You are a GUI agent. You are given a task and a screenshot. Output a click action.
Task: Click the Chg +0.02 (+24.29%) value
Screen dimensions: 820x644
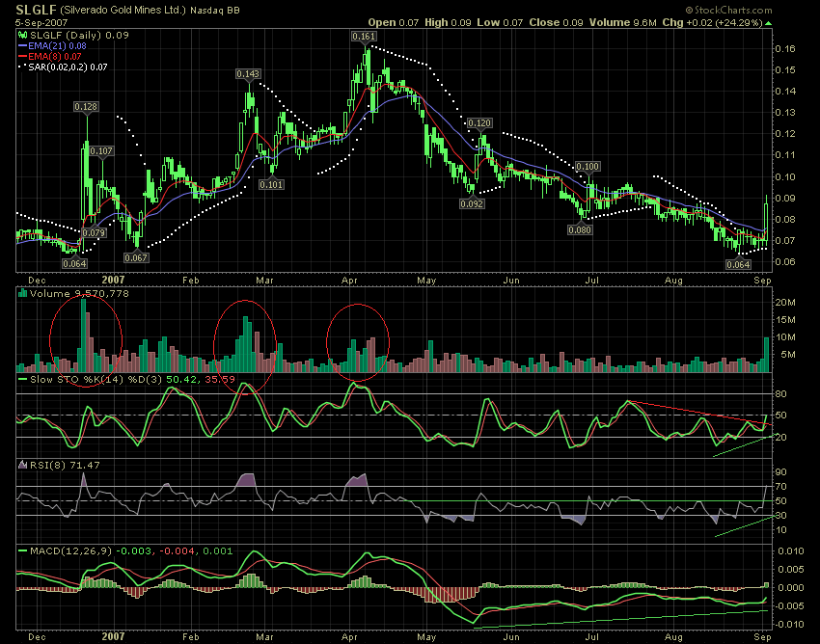[712, 22]
